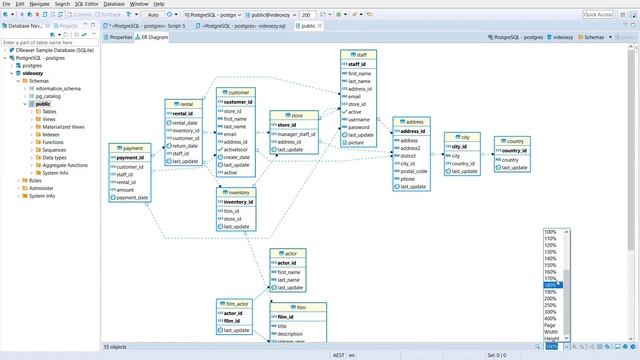
Task: Select the Administer tree node
Action: tap(41, 188)
